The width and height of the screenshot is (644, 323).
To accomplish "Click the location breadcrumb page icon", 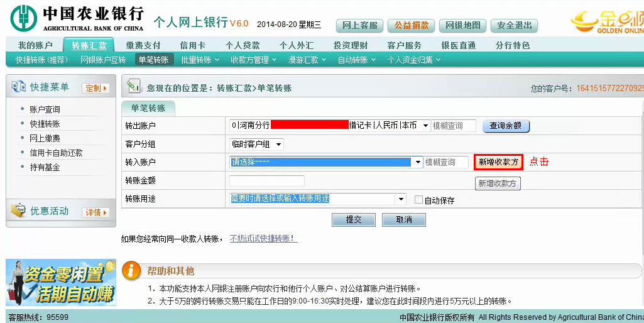I will (x=133, y=85).
